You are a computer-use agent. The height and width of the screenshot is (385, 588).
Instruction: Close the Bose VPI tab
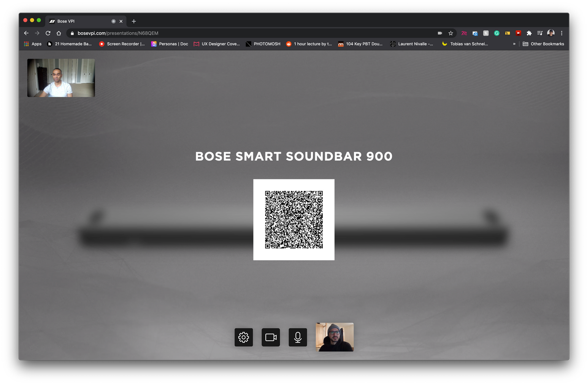[x=121, y=21]
